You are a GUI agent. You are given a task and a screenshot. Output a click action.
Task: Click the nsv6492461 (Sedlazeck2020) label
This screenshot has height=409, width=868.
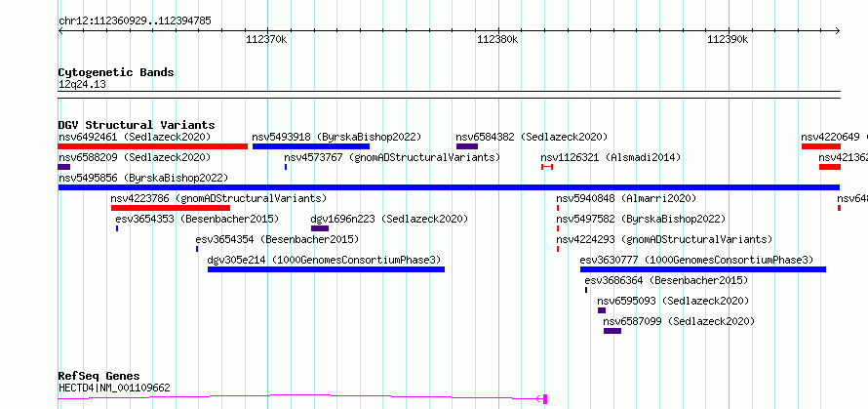click(x=135, y=137)
